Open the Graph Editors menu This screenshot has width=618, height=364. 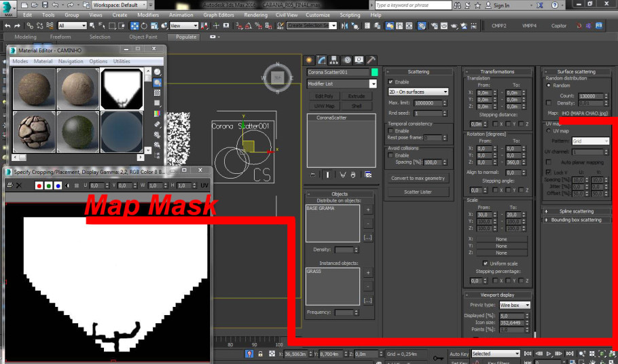pos(219,15)
